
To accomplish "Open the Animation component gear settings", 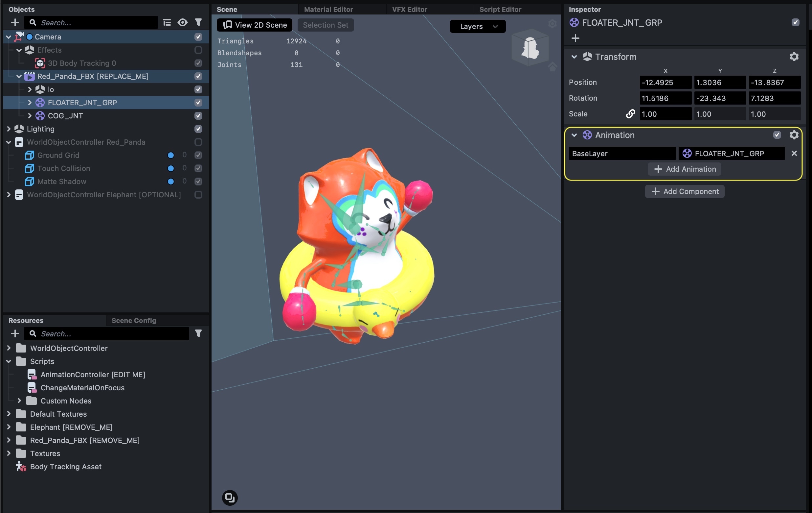I will (x=794, y=135).
